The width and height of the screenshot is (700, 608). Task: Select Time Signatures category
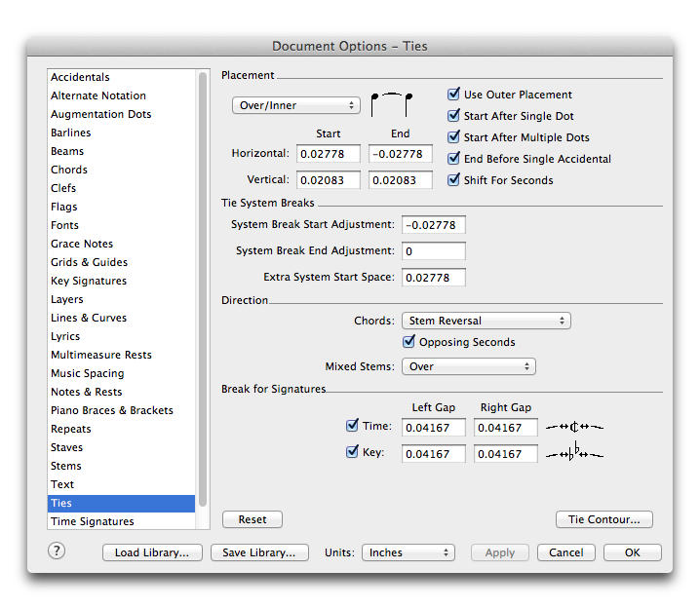coord(122,521)
